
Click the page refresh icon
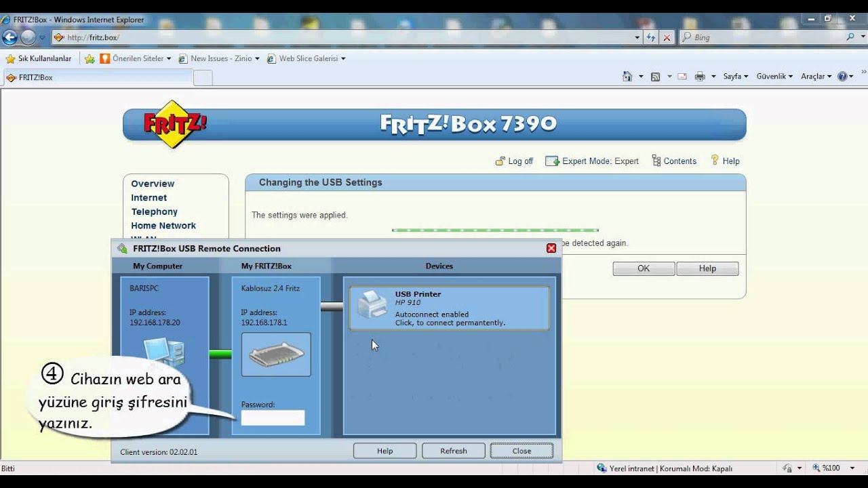click(x=651, y=38)
